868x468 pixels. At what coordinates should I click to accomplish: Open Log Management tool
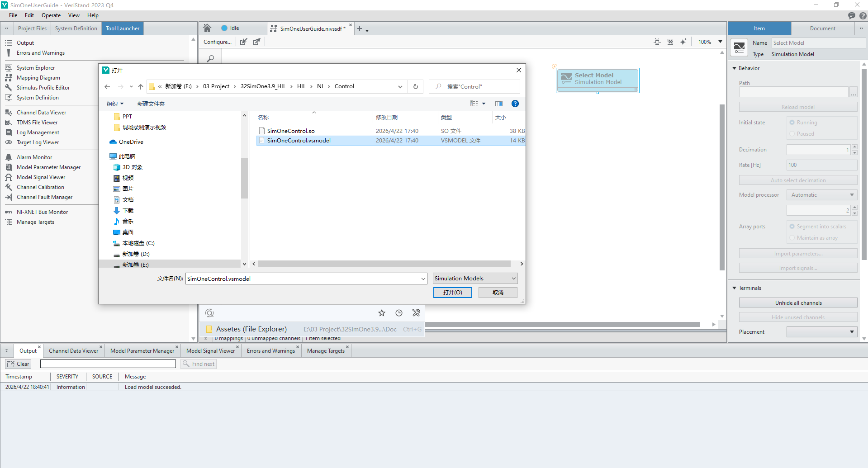(38, 132)
